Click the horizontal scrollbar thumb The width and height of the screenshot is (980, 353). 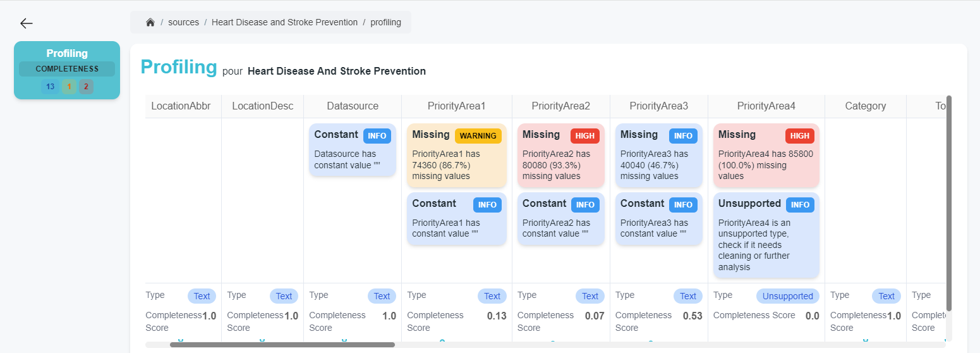tap(282, 345)
